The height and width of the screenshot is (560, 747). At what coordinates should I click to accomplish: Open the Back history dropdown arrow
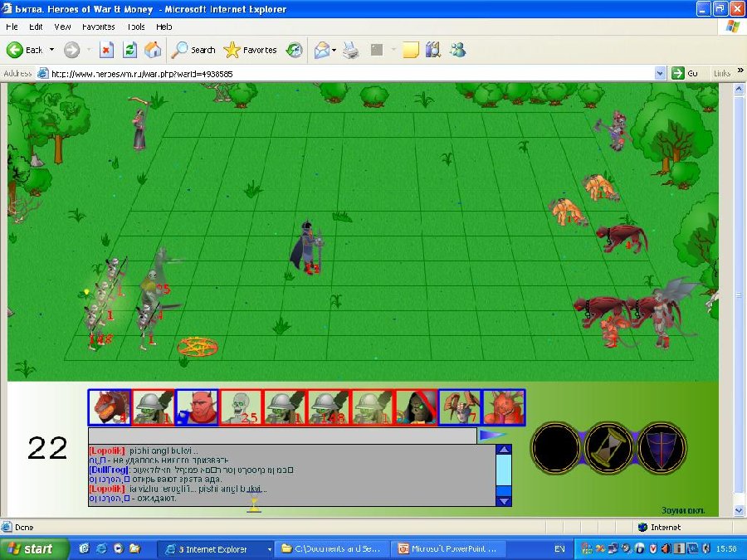tap(51, 50)
